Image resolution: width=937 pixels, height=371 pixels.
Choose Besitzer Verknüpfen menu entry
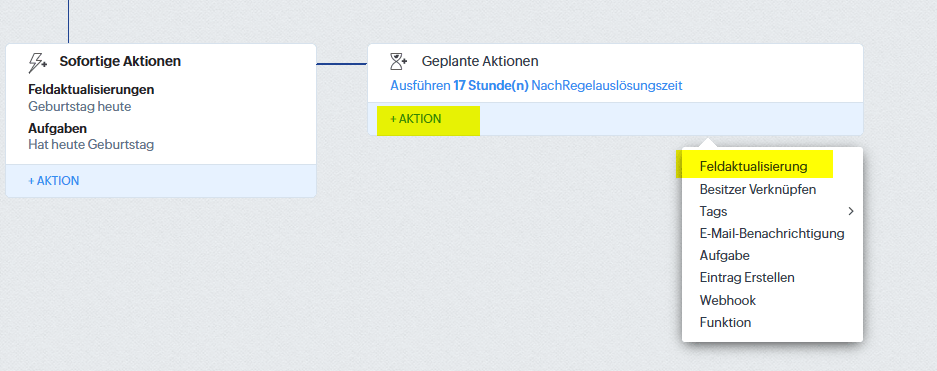click(758, 189)
